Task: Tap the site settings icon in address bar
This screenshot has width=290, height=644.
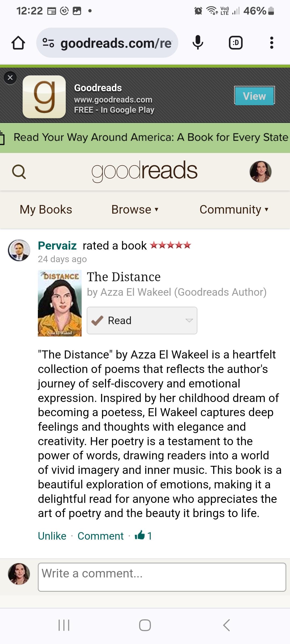Action: click(48, 43)
